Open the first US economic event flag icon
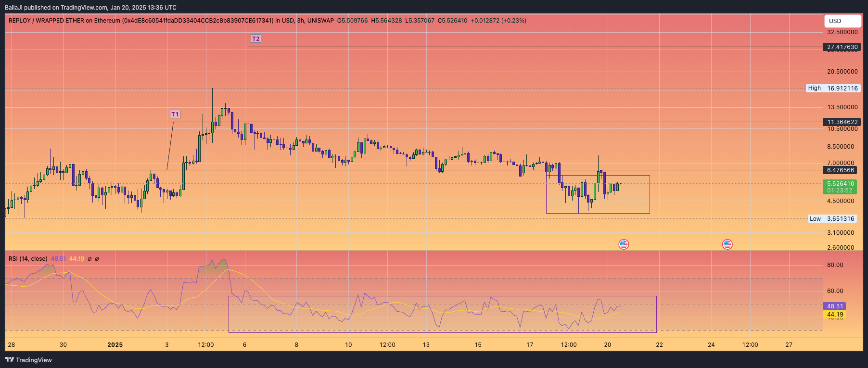Screen dimensions: 868x368 pyautogui.click(x=624, y=244)
